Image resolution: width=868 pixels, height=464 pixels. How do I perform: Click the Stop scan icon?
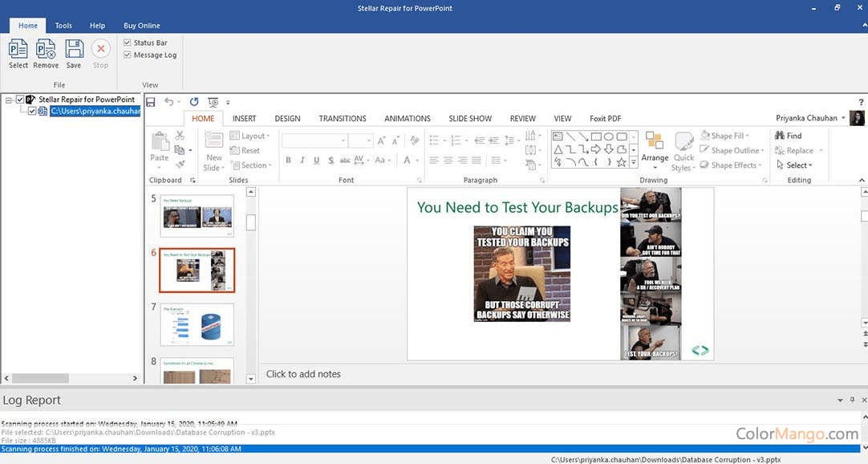click(101, 50)
